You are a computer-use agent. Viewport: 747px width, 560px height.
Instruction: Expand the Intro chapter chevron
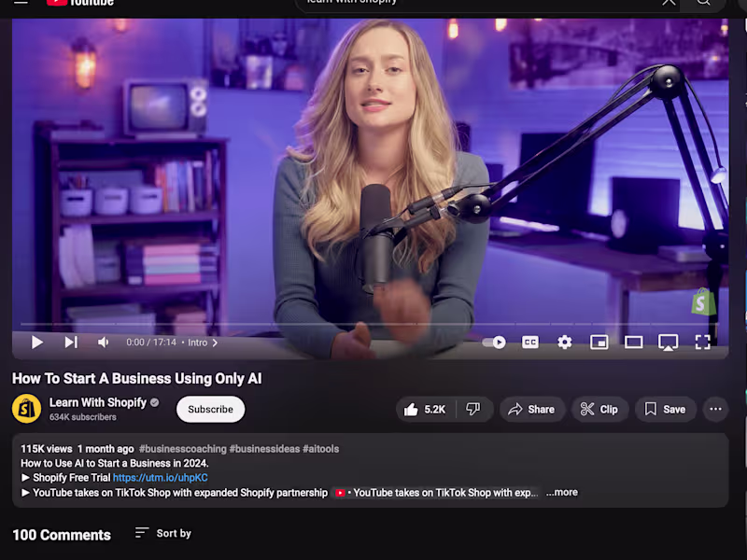pyautogui.click(x=215, y=343)
